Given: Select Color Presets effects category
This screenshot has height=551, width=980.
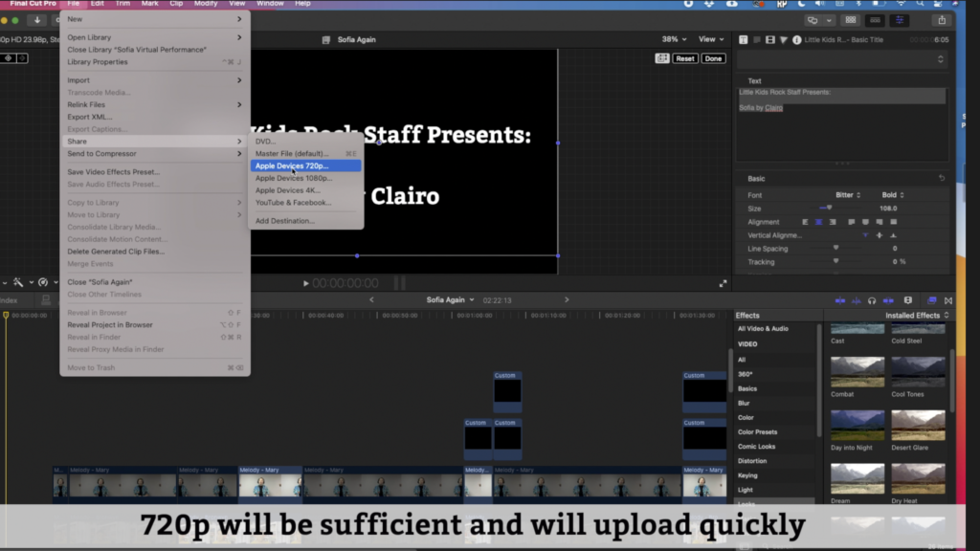Looking at the screenshot, I should (x=758, y=432).
